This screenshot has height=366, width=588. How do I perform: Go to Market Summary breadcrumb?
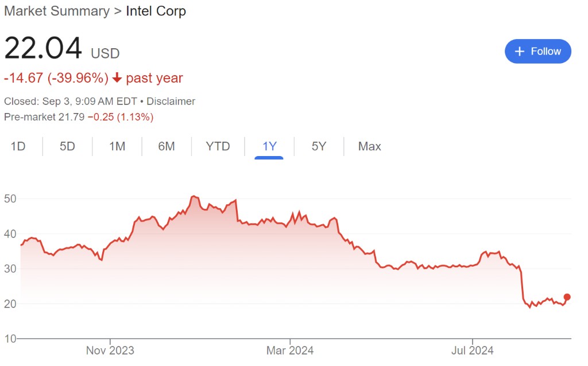(x=57, y=11)
